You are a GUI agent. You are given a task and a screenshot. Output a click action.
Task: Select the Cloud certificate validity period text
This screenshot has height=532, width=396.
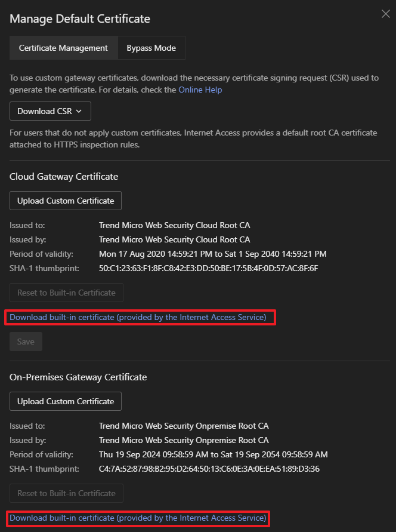[x=212, y=254]
